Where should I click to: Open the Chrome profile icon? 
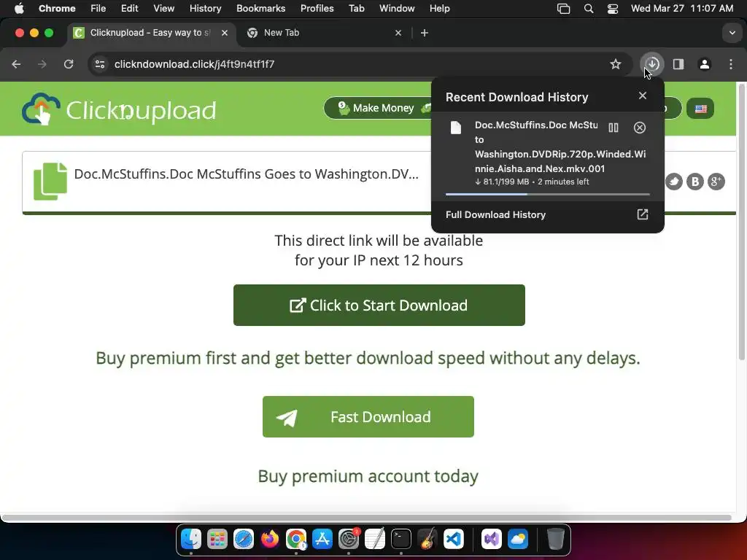click(704, 64)
